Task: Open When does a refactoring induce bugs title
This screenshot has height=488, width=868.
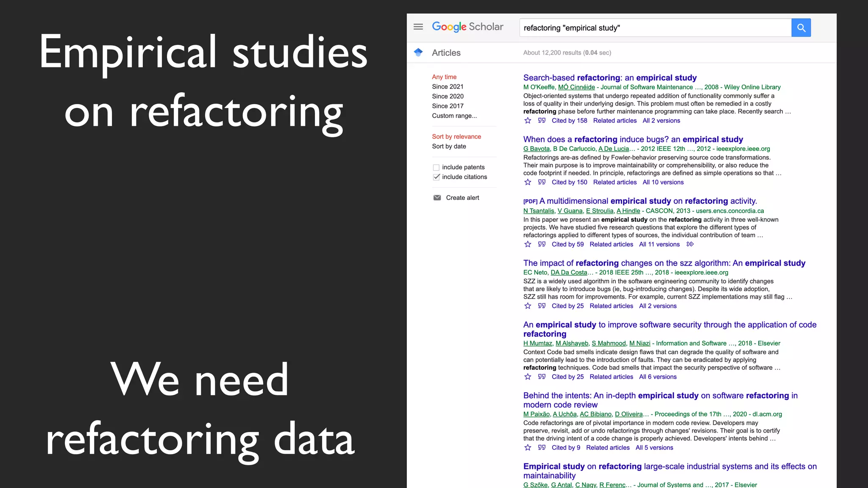Action: (633, 139)
